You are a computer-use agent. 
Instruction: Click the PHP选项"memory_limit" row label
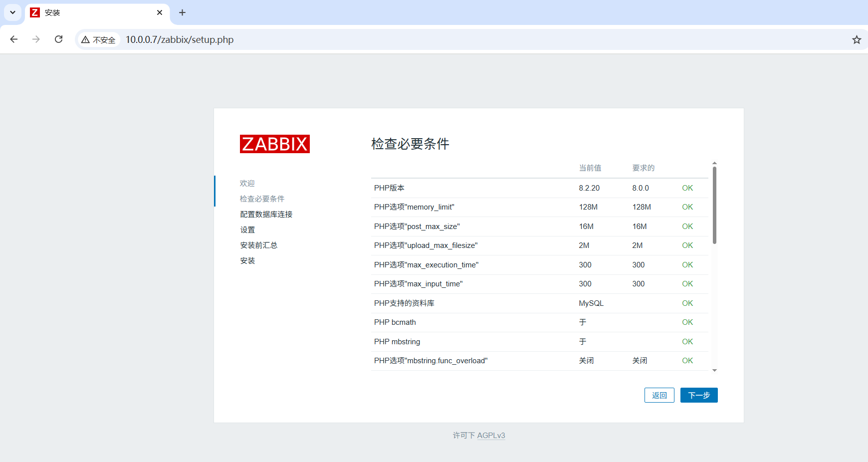pos(414,207)
